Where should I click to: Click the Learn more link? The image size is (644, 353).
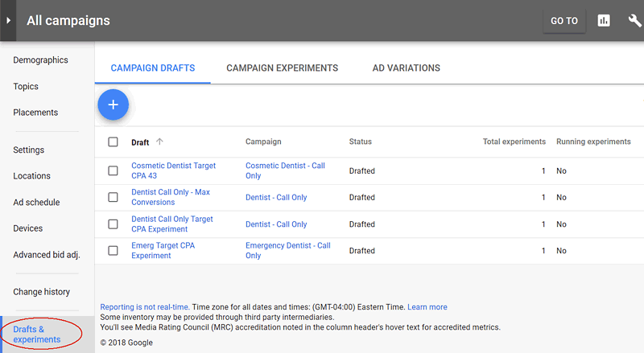coord(427,307)
